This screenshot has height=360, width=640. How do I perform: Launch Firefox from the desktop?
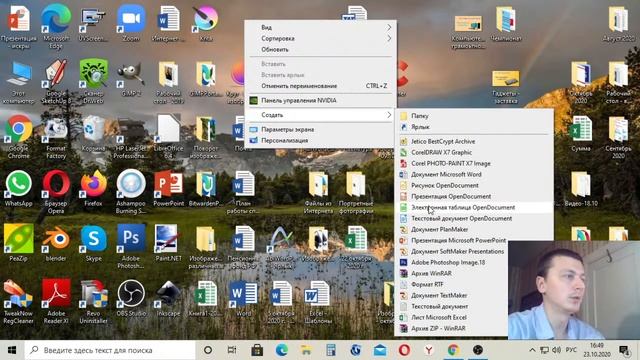(93, 188)
